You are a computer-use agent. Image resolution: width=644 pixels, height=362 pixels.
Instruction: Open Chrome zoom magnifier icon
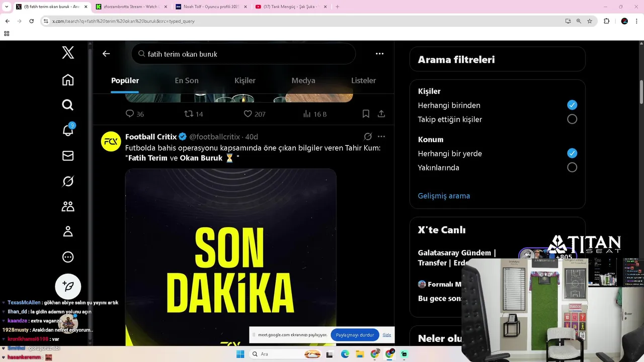click(x=579, y=21)
